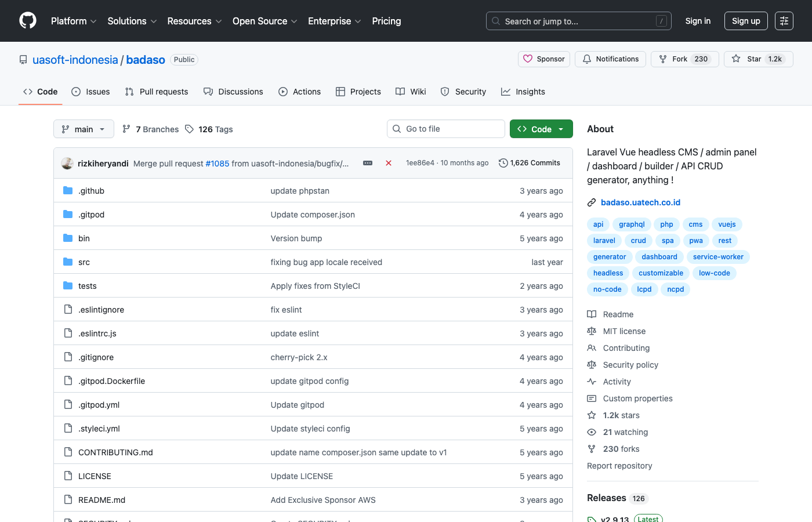
Task: Click the Go to file search field
Action: pos(445,128)
